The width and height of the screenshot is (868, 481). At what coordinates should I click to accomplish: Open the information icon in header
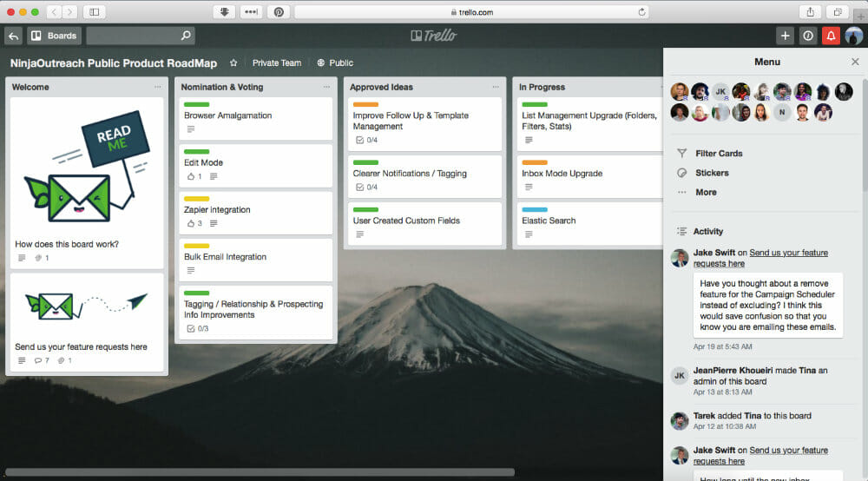[808, 36]
